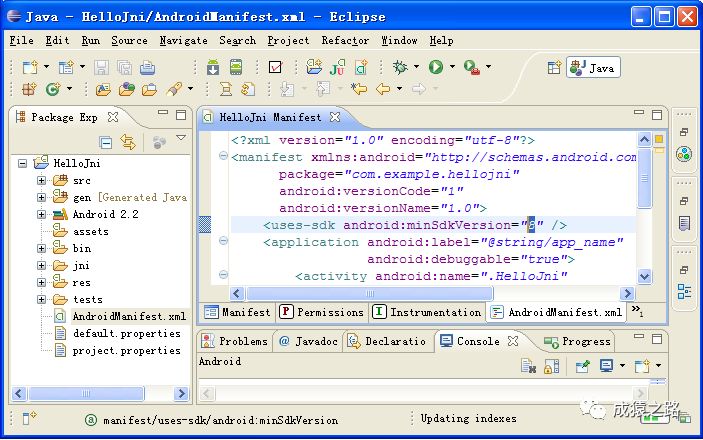Maximize the editor area
The width and height of the screenshot is (703, 440).
[657, 115]
